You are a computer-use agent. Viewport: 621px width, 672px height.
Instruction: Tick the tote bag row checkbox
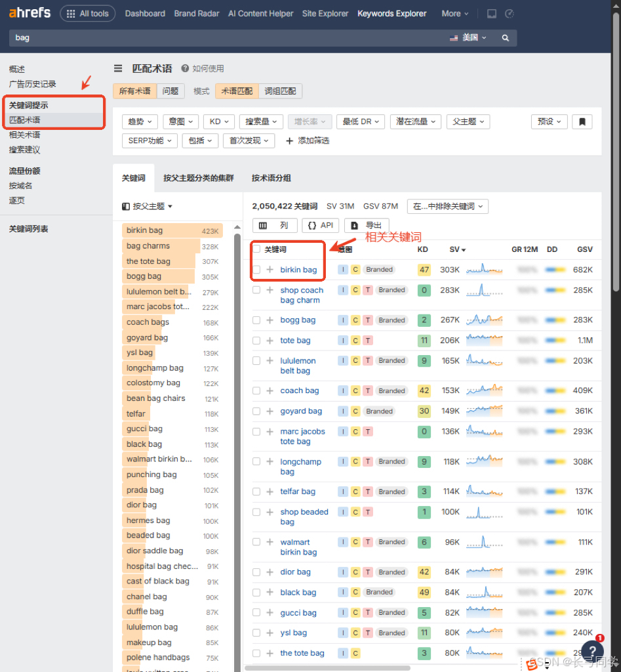[x=256, y=341]
